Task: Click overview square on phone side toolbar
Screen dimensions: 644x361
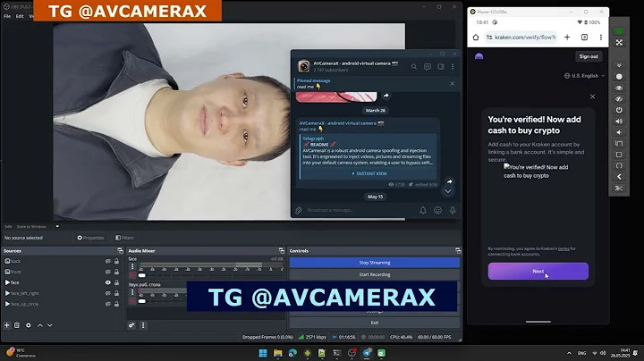Action: 619,155
